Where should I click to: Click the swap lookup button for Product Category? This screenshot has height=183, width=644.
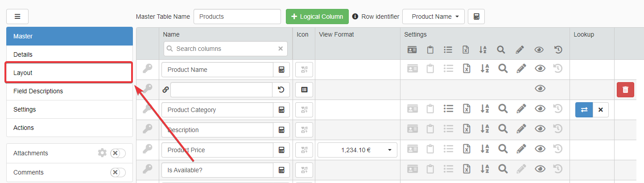point(584,110)
